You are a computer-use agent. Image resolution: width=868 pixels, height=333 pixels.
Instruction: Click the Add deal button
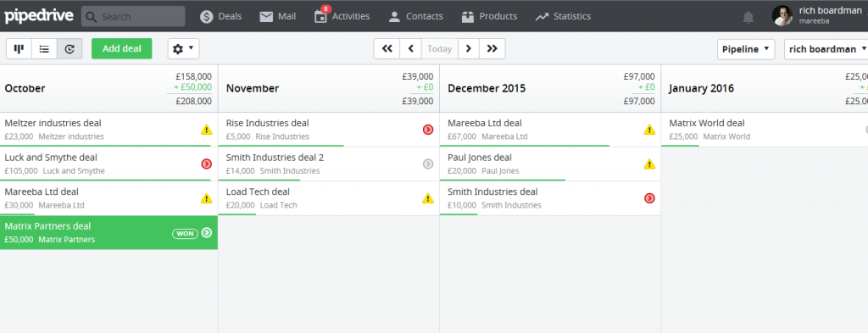(122, 48)
